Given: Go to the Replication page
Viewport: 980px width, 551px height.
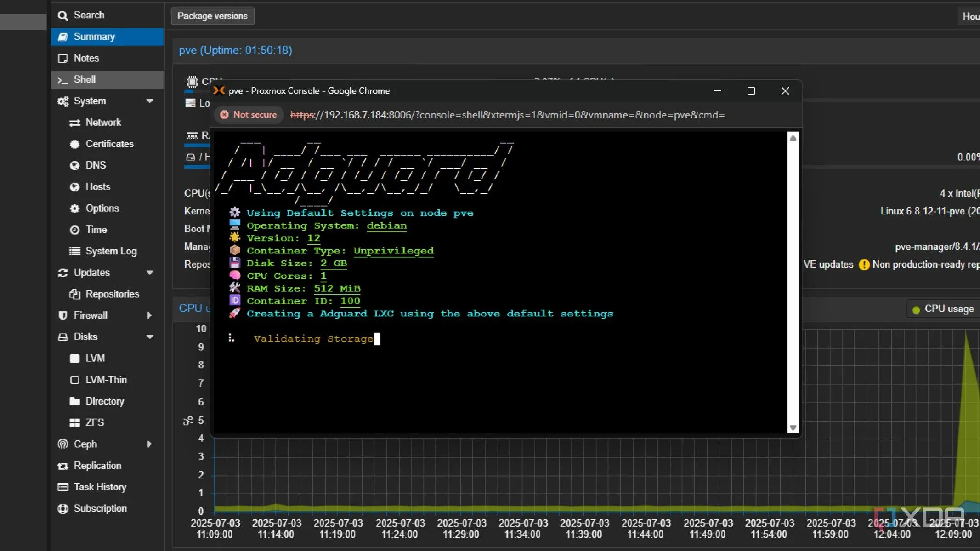Looking at the screenshot, I should [107, 466].
